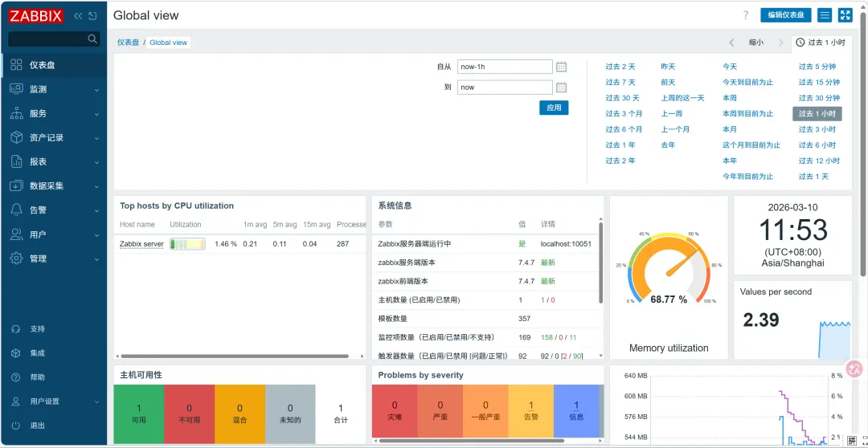Click the 退出 power icon
Screen dimensions: 868x448
16,426
